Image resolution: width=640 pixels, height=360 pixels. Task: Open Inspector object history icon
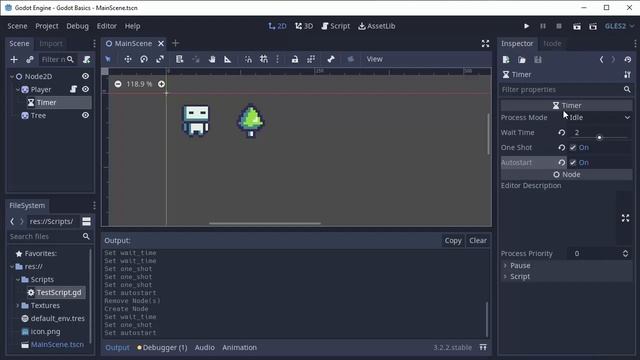[628, 60]
